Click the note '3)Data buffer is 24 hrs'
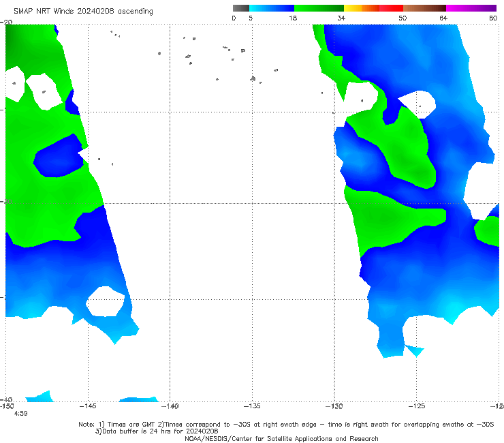Image resolution: width=504 pixels, height=443 pixels. tap(157, 431)
